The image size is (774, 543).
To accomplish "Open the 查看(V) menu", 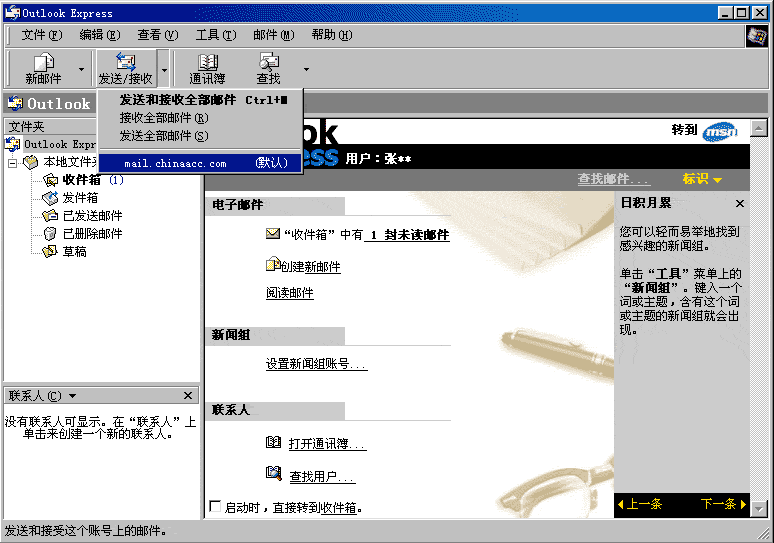I will [157, 35].
